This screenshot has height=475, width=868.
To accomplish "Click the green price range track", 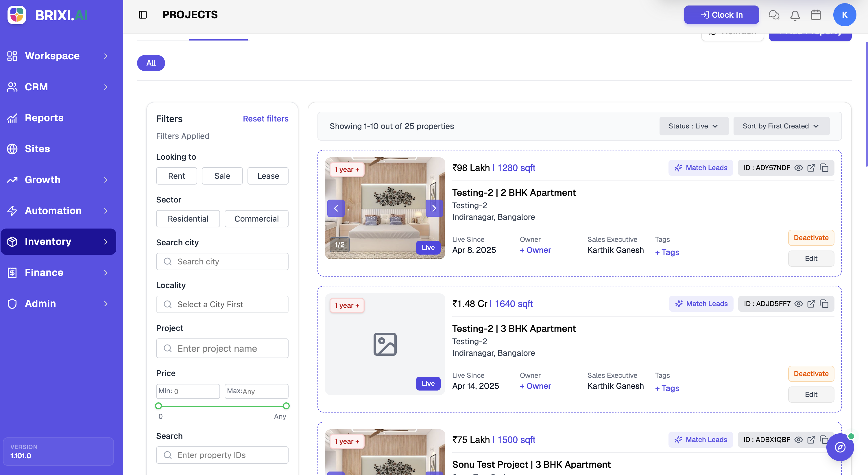I will click(222, 406).
